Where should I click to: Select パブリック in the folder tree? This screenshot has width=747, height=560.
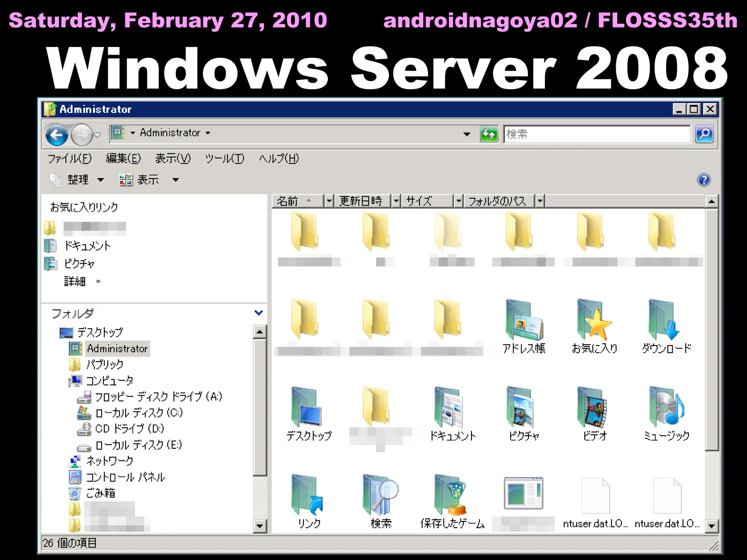pos(96,365)
